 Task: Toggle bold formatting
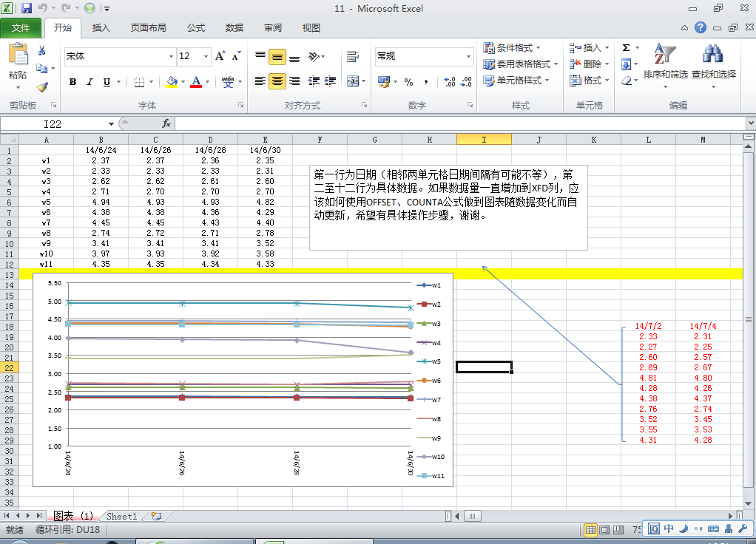click(x=72, y=82)
